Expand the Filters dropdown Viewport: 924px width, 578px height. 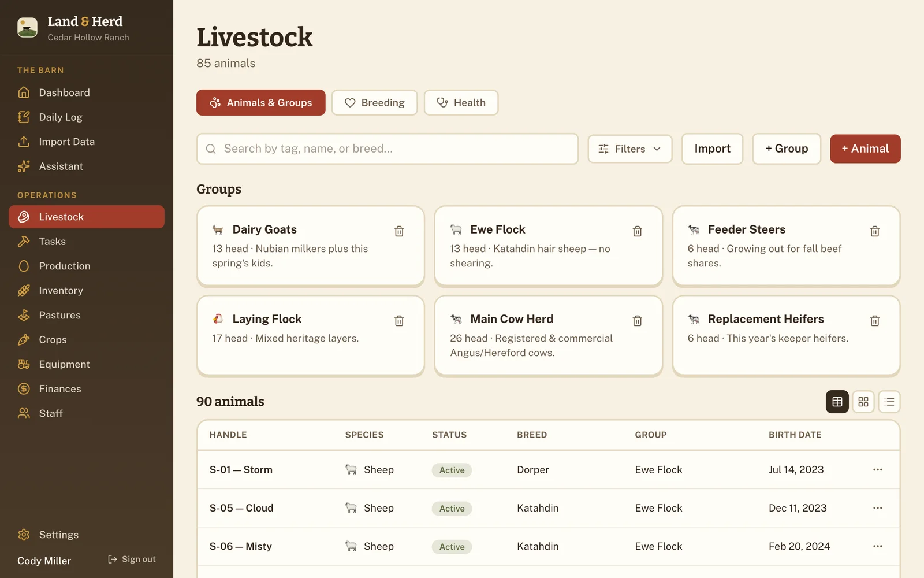tap(630, 149)
